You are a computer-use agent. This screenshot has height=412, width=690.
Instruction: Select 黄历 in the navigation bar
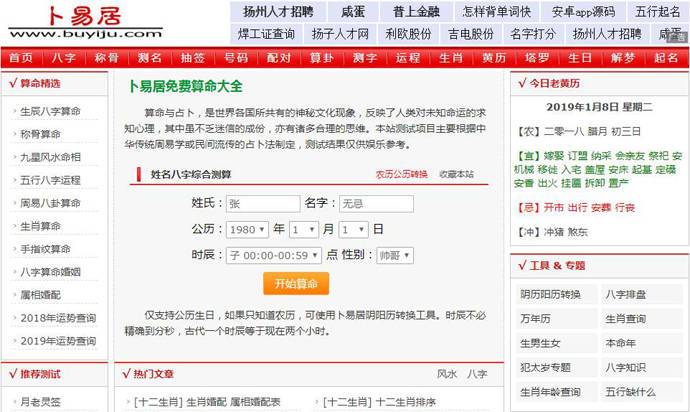point(494,58)
